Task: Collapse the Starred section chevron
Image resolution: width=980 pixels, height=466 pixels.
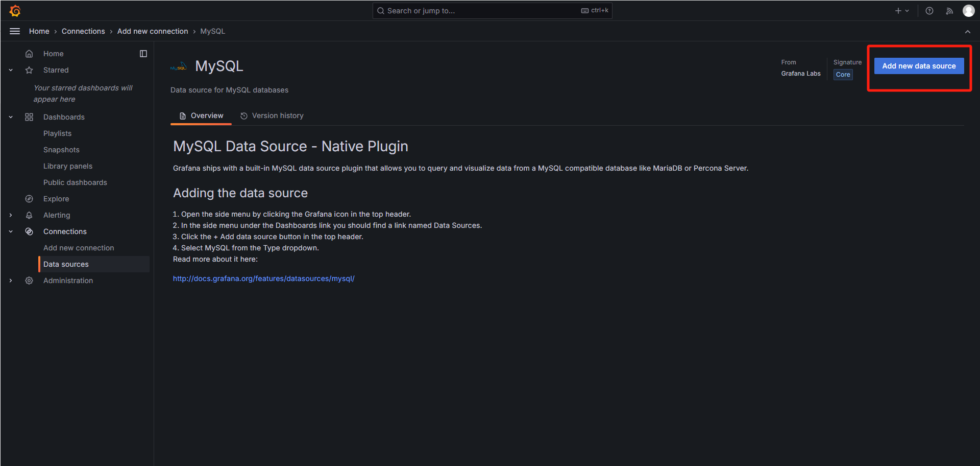Action: tap(11, 70)
